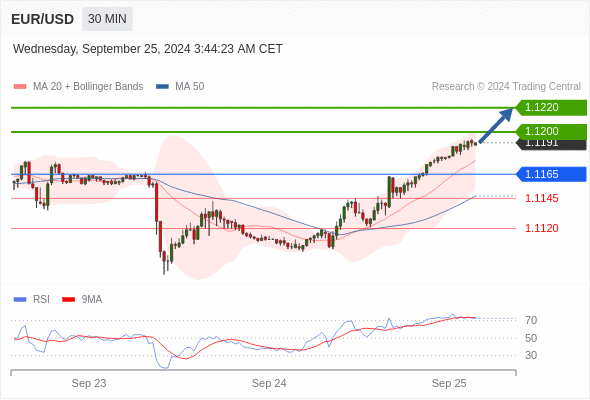The height and width of the screenshot is (400, 590).
Task: Click the Sep 24 date axis label
Action: (x=269, y=383)
